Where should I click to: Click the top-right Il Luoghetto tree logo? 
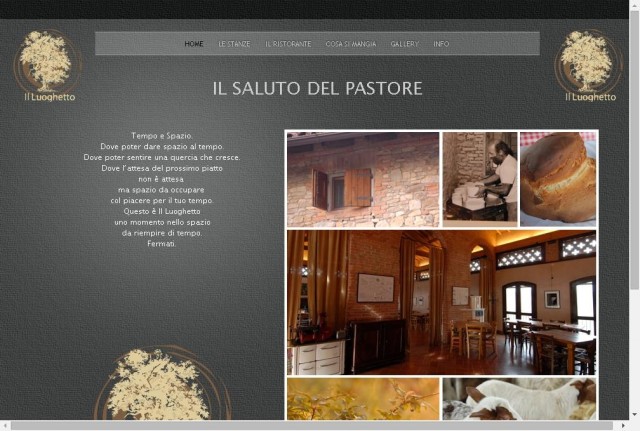589,65
